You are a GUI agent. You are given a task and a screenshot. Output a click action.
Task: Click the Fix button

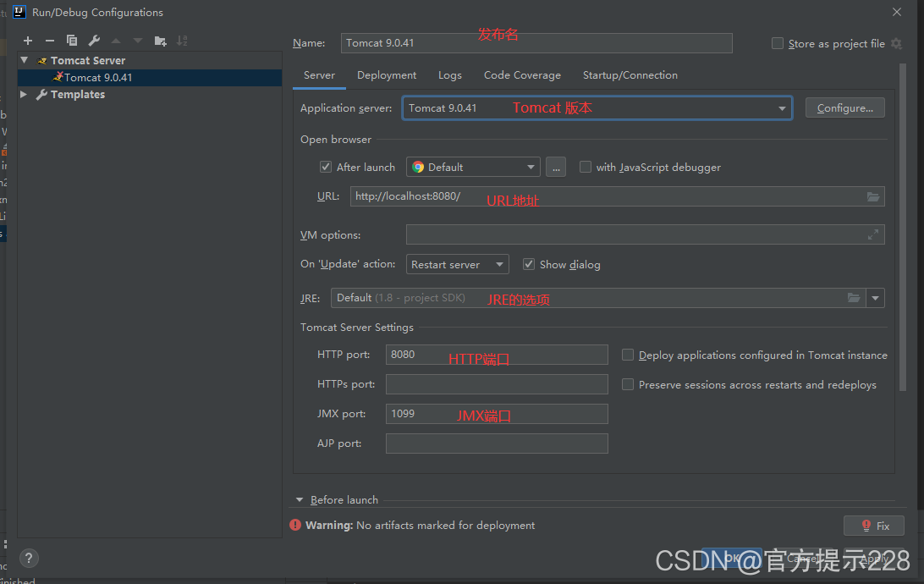click(874, 526)
